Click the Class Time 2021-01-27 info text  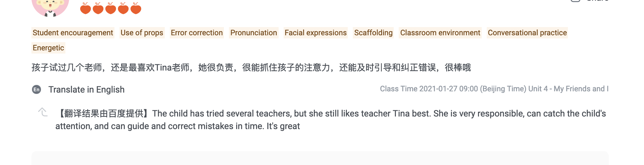(x=494, y=89)
